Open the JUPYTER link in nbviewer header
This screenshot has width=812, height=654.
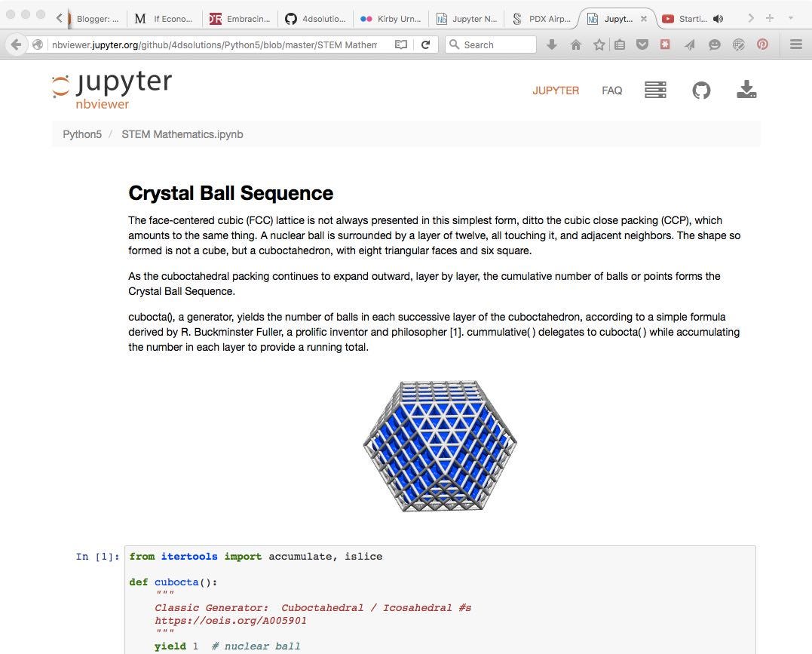tap(556, 91)
